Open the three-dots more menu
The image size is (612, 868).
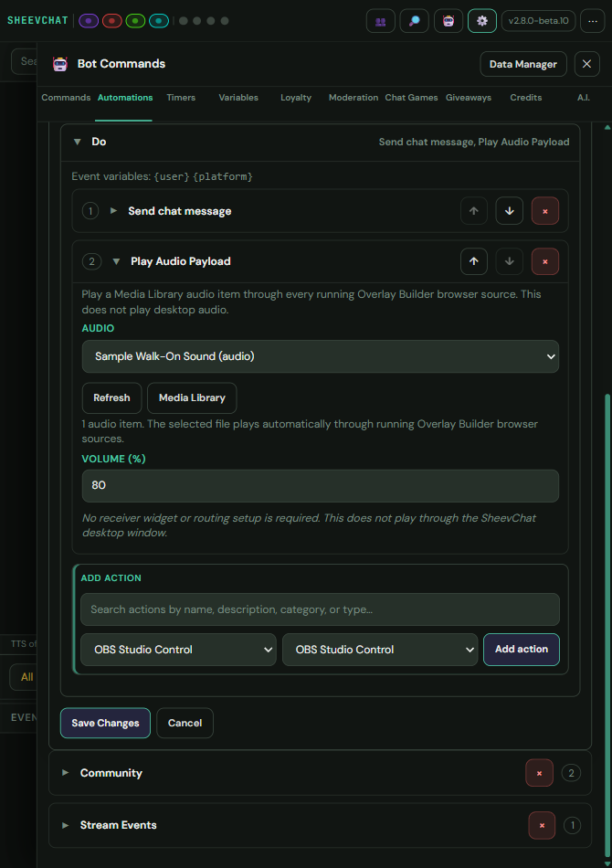pyautogui.click(x=593, y=21)
